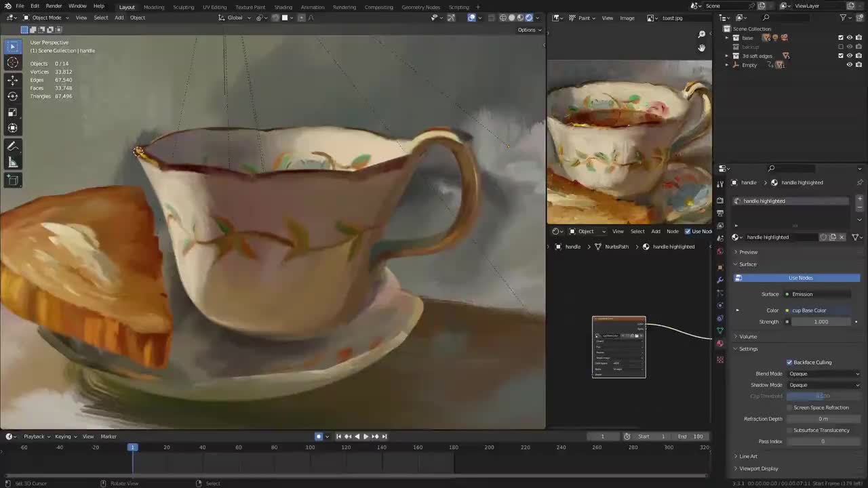
Task: Open the viewport Options popover
Action: point(529,30)
